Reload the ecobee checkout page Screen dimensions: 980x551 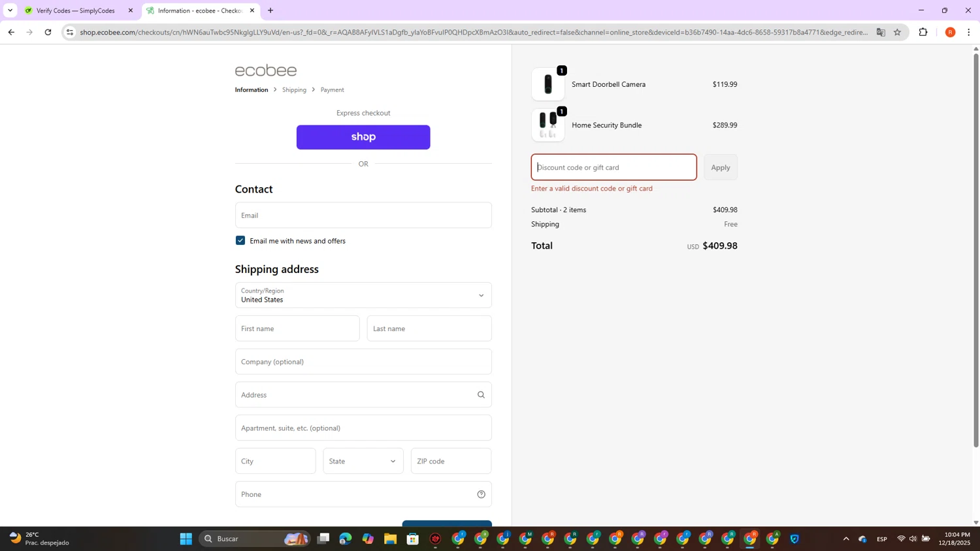48,32
